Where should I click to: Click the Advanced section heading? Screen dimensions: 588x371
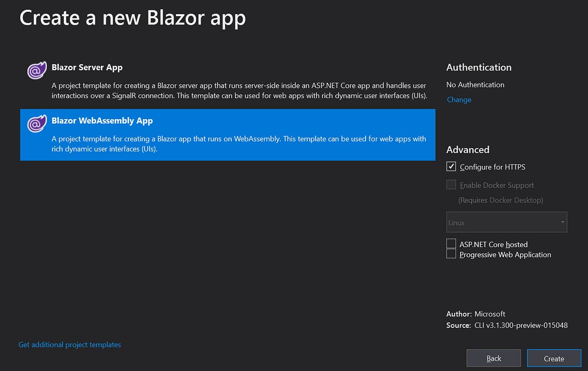click(x=467, y=150)
